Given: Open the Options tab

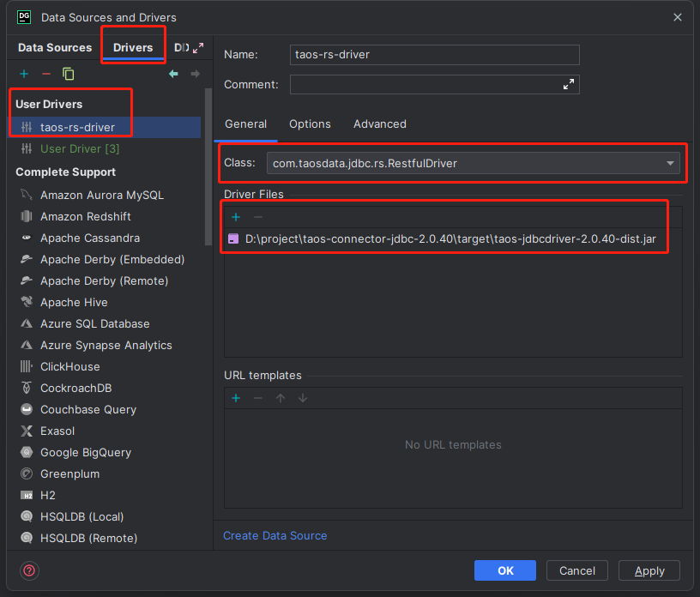Looking at the screenshot, I should click(x=310, y=124).
